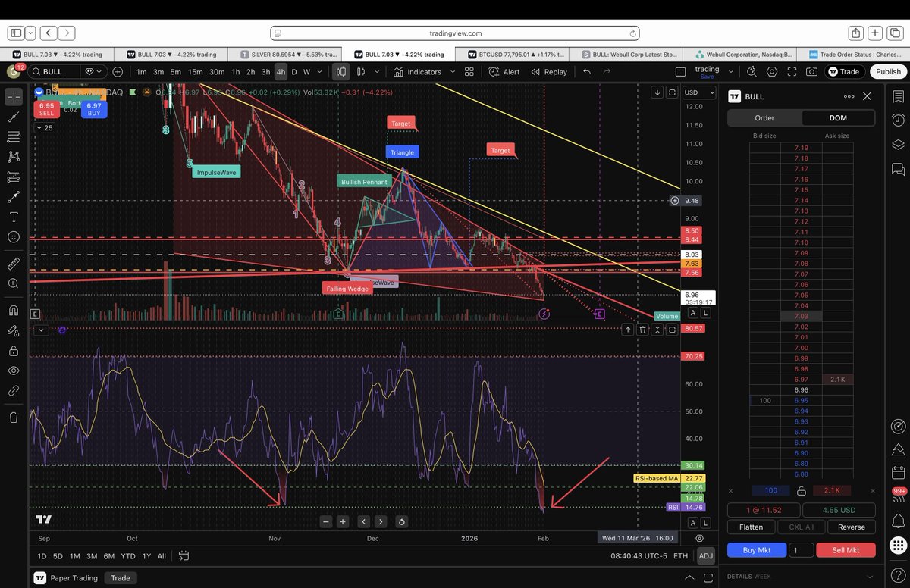The image size is (910, 588).
Task: Edit the order quantity field
Action: coord(802,550)
